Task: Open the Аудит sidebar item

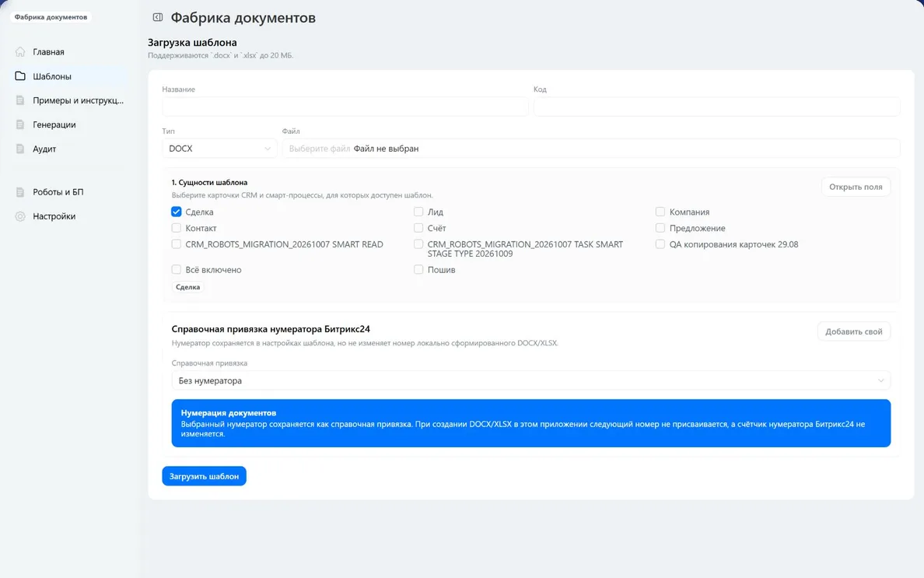Action: click(x=69, y=149)
